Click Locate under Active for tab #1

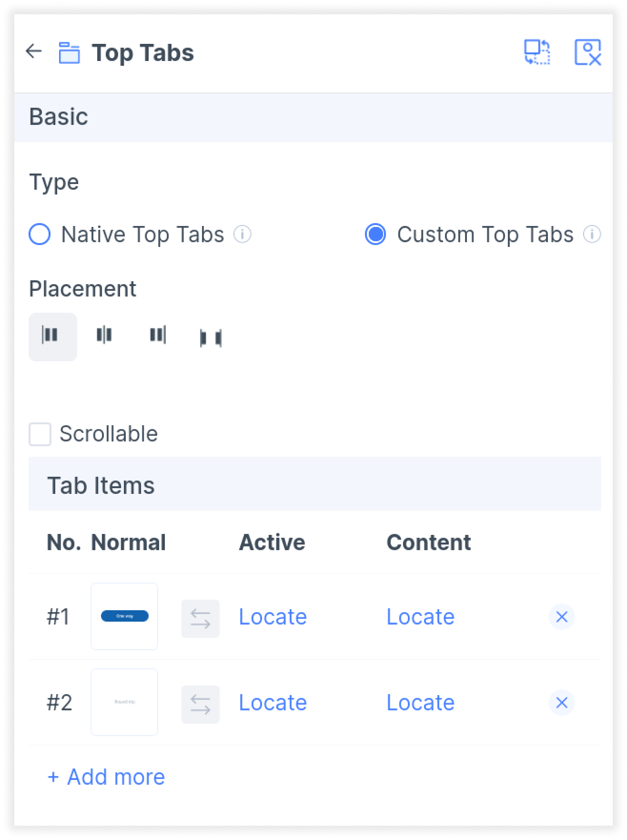(x=273, y=617)
